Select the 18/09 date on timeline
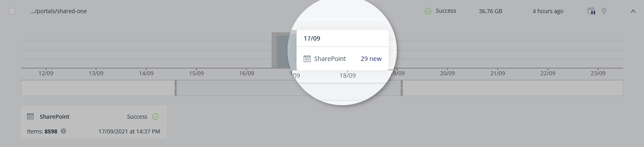Viewport: 644px width, 147px height. coord(347,75)
